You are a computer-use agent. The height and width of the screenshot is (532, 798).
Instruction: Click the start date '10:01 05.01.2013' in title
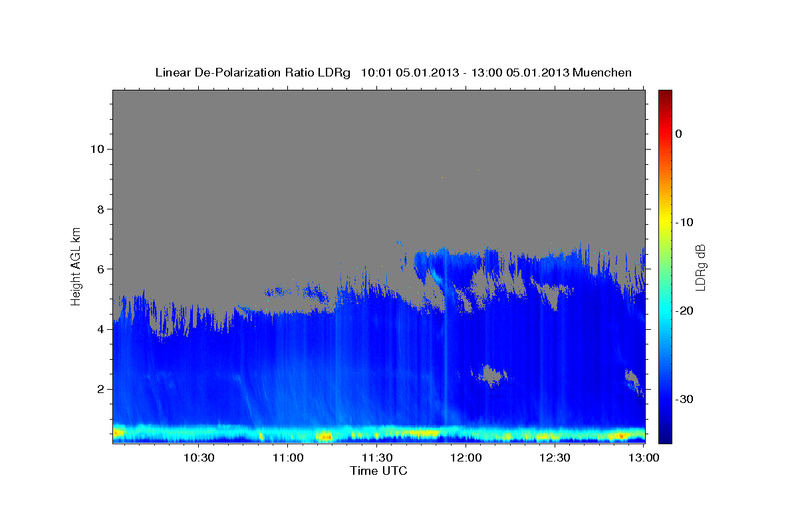pos(410,72)
